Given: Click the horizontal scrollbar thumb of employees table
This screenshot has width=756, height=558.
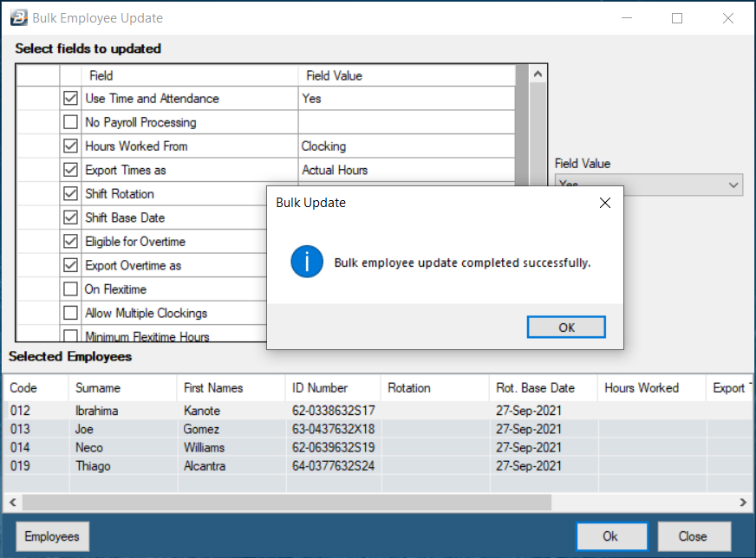Looking at the screenshot, I should tap(287, 502).
